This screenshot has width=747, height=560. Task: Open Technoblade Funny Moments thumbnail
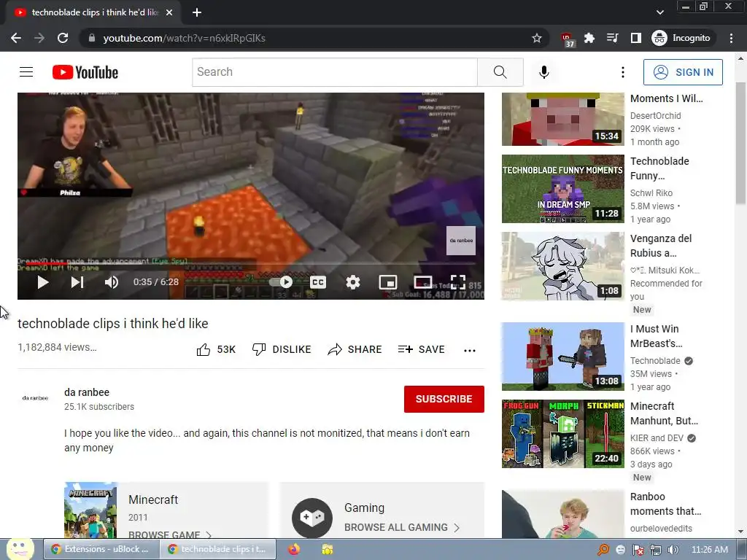point(562,189)
